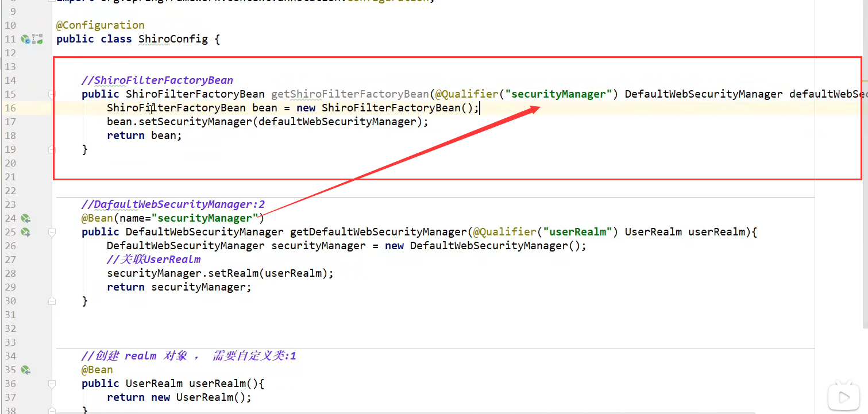Click the //ShiroFilterFactoryBean comment
The image size is (868, 414).
pyautogui.click(x=157, y=80)
